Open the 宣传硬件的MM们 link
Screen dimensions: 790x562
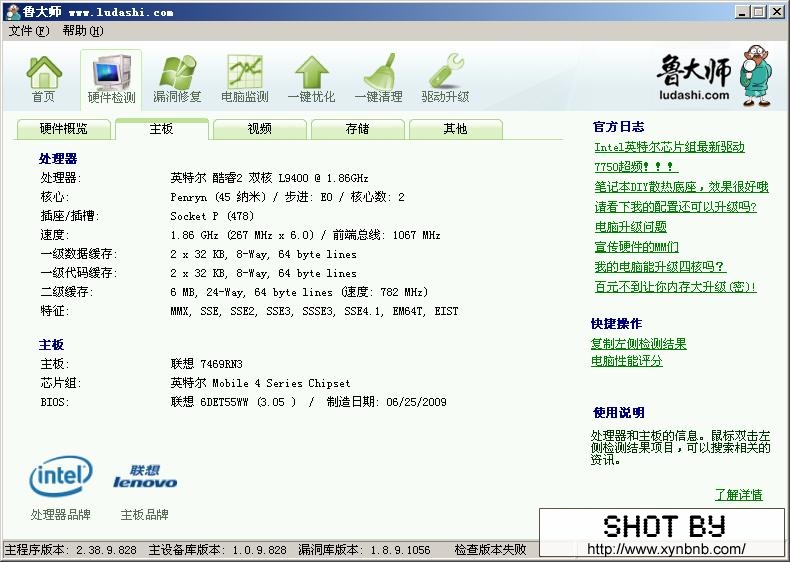[636, 247]
